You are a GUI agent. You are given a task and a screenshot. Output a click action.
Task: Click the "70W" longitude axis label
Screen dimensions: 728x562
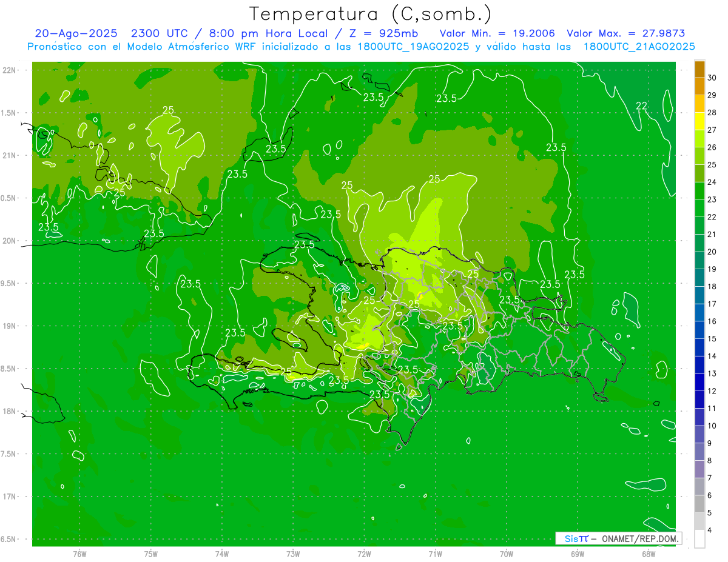(507, 554)
